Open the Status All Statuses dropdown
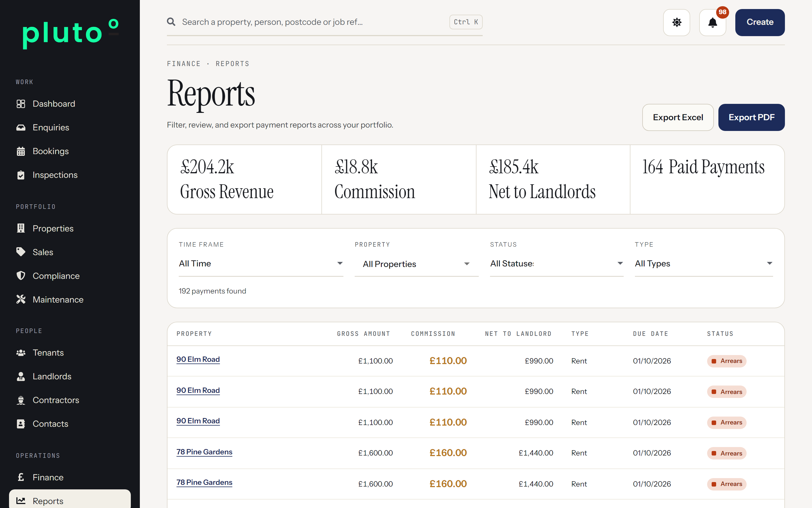The width and height of the screenshot is (812, 508). [556, 264]
